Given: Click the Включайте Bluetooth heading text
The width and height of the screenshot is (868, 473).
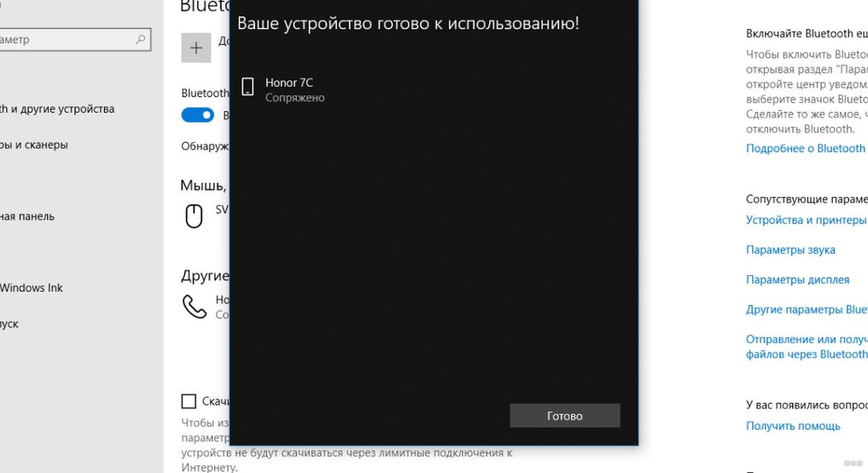Looking at the screenshot, I should 807,34.
